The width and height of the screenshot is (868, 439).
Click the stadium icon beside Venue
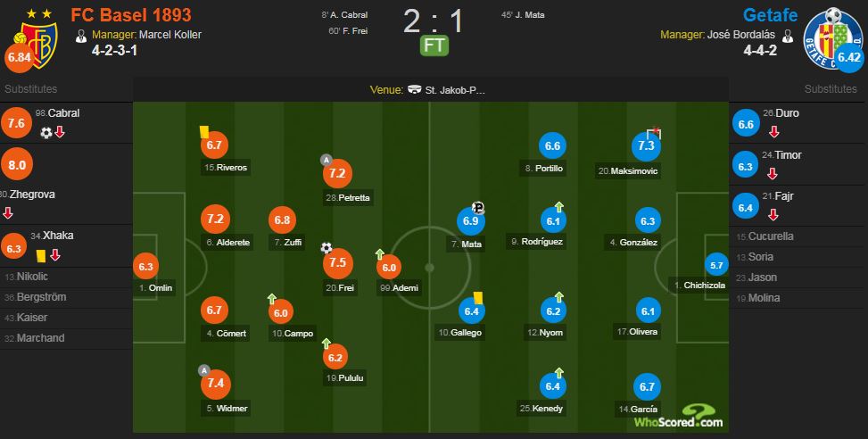[415, 90]
